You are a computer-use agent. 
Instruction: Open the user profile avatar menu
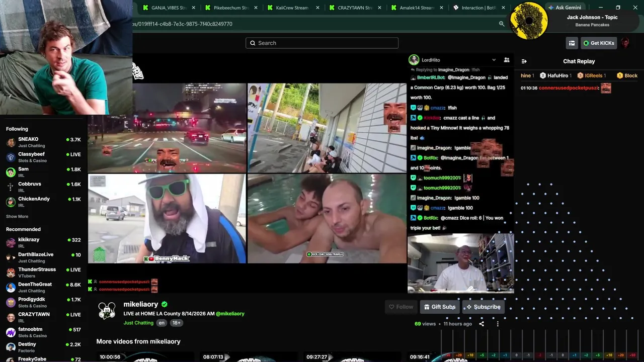625,43
